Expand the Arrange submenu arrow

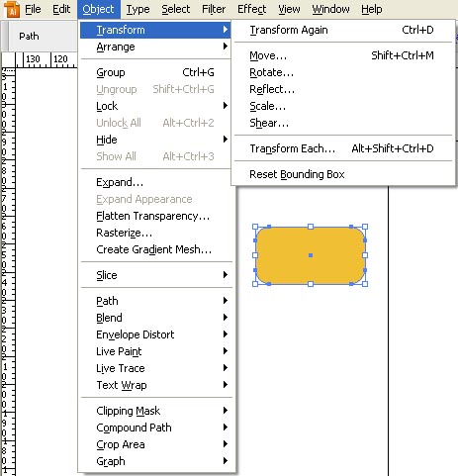point(226,47)
